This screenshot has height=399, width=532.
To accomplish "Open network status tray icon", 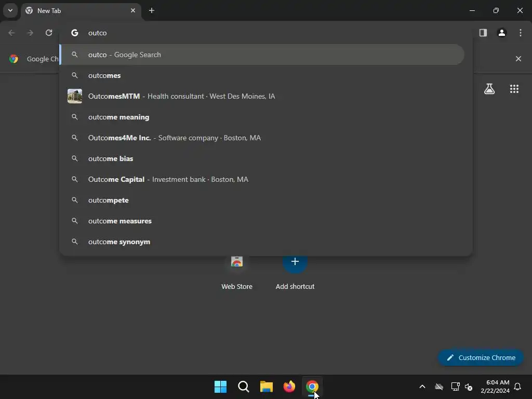I will pos(455,387).
